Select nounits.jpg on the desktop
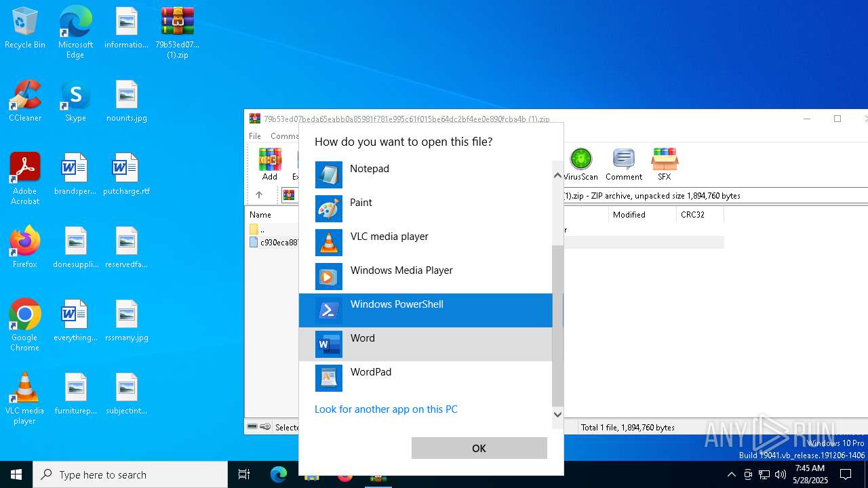The image size is (868, 488). (x=126, y=102)
